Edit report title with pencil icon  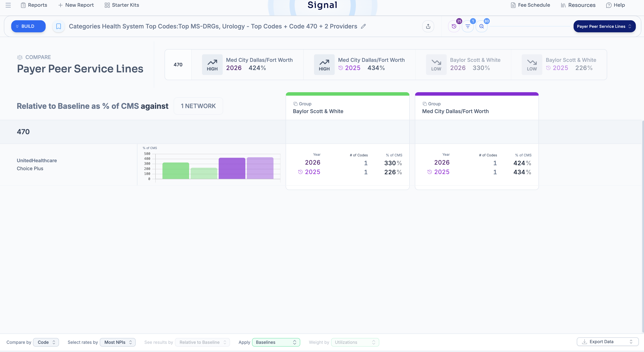[363, 26]
